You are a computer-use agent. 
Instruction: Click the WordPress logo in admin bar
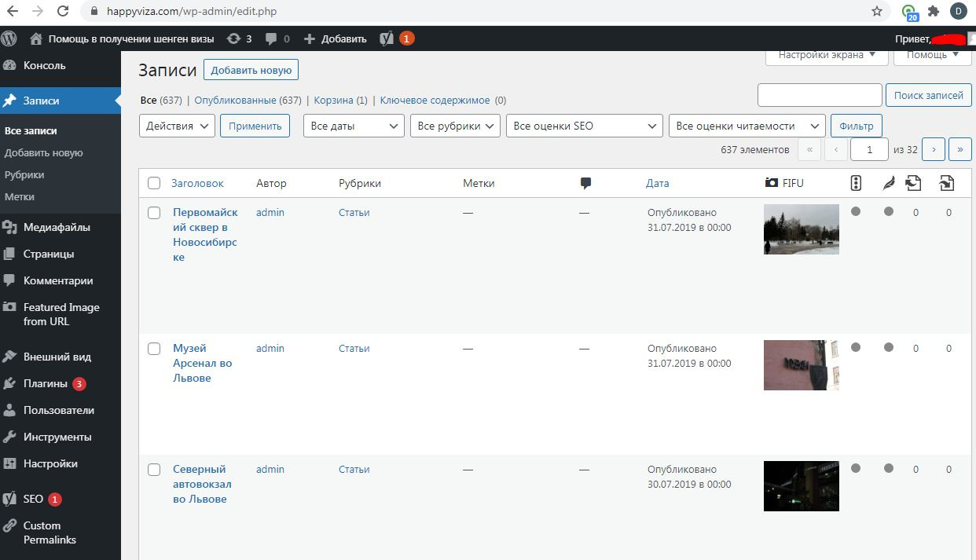9,38
